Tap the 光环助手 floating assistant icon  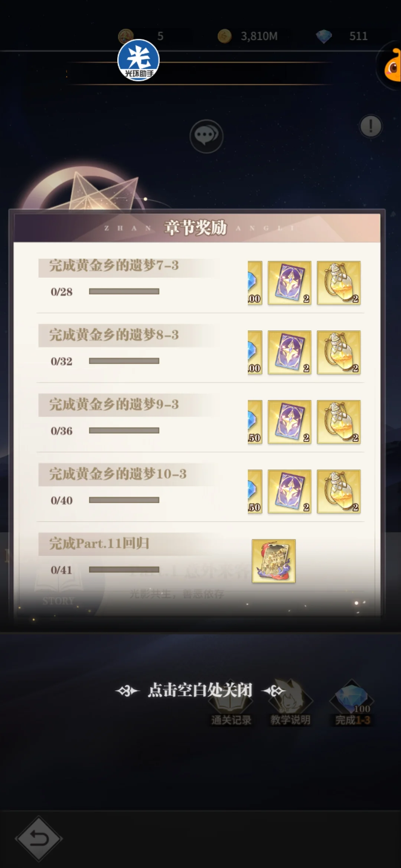(138, 60)
